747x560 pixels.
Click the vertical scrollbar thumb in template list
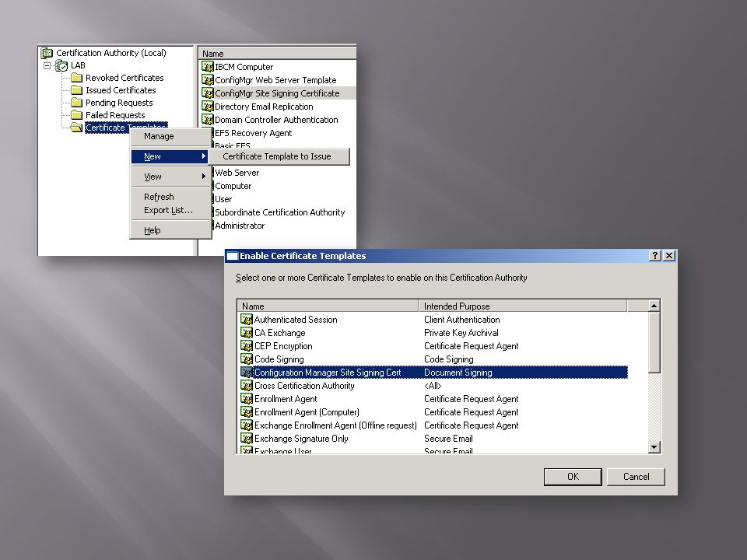[x=654, y=342]
